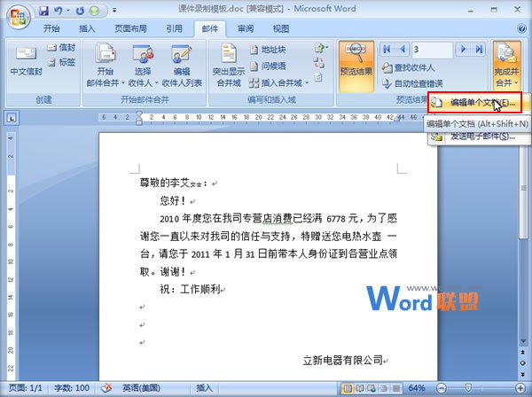
Task: Click the record number field showing 3
Action: [433, 50]
